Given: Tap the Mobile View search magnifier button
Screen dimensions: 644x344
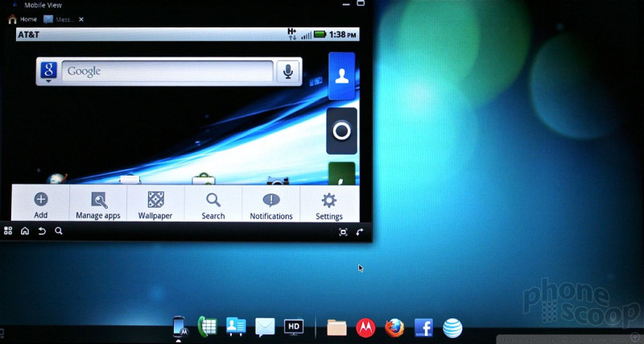Looking at the screenshot, I should (x=59, y=231).
